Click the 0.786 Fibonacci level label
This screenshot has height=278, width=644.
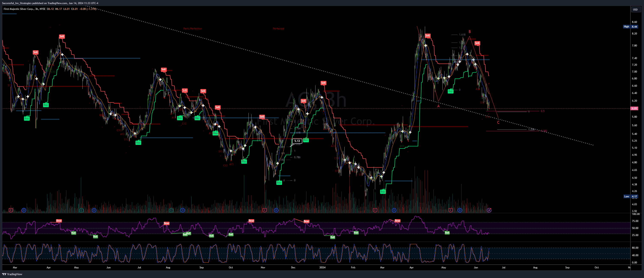[297, 157]
